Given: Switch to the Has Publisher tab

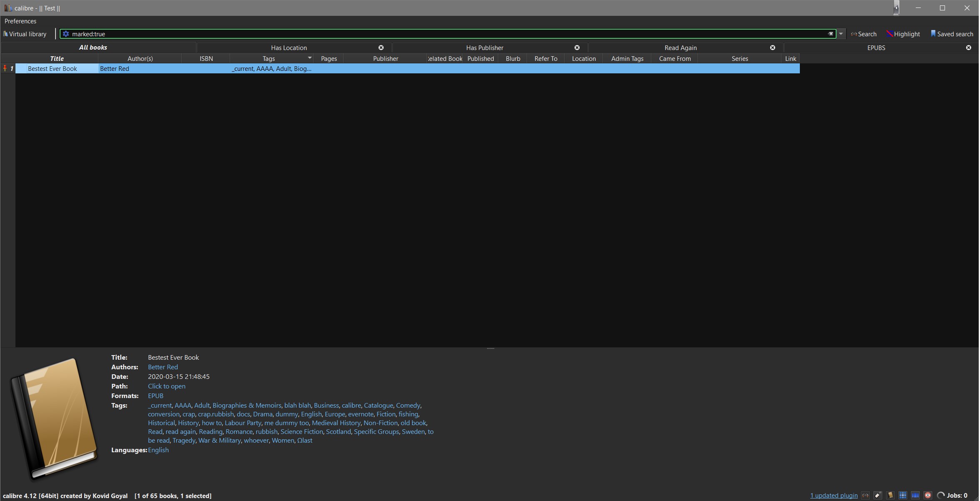Looking at the screenshot, I should point(485,48).
